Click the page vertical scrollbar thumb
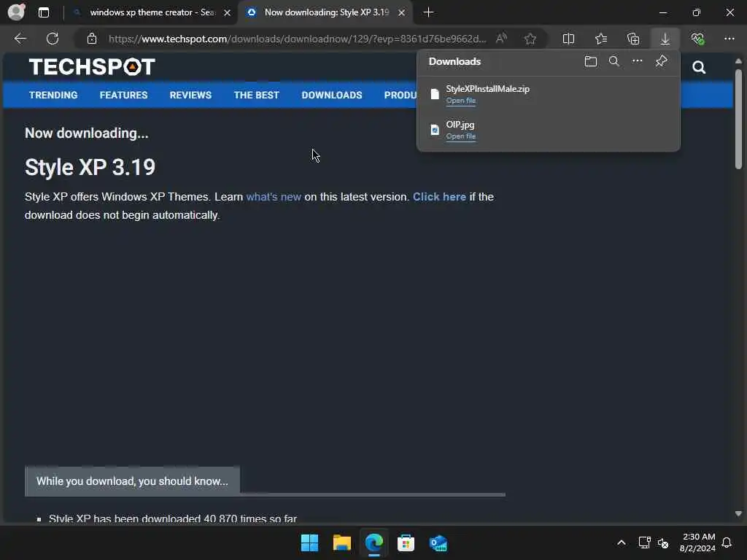 [x=738, y=119]
